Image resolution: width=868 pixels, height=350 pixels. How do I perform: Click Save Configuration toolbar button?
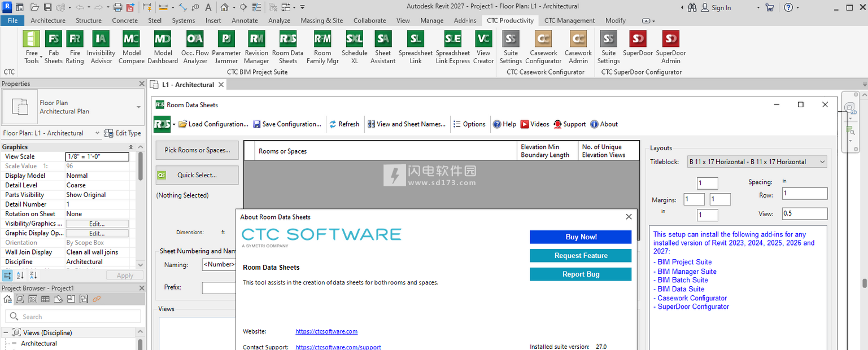287,124
